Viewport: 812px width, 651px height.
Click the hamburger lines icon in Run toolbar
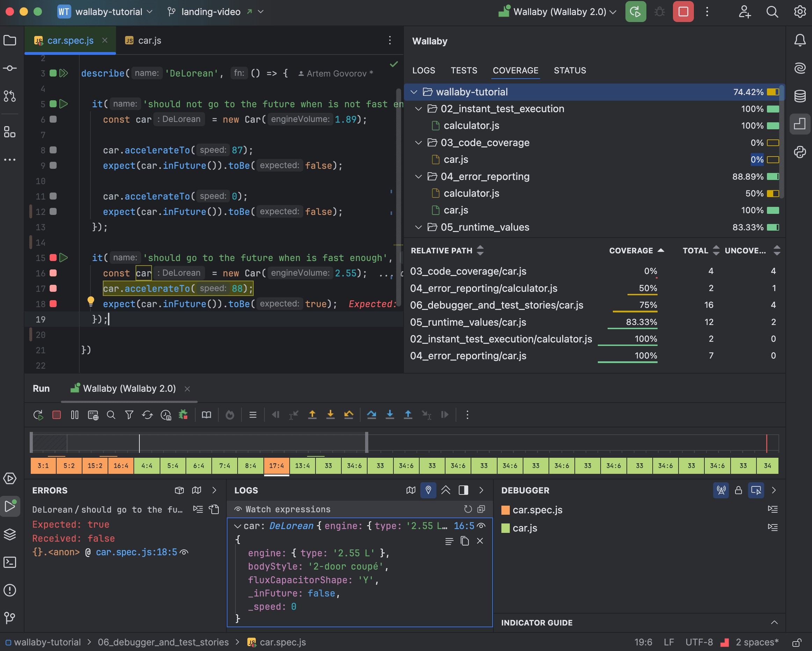tap(253, 415)
